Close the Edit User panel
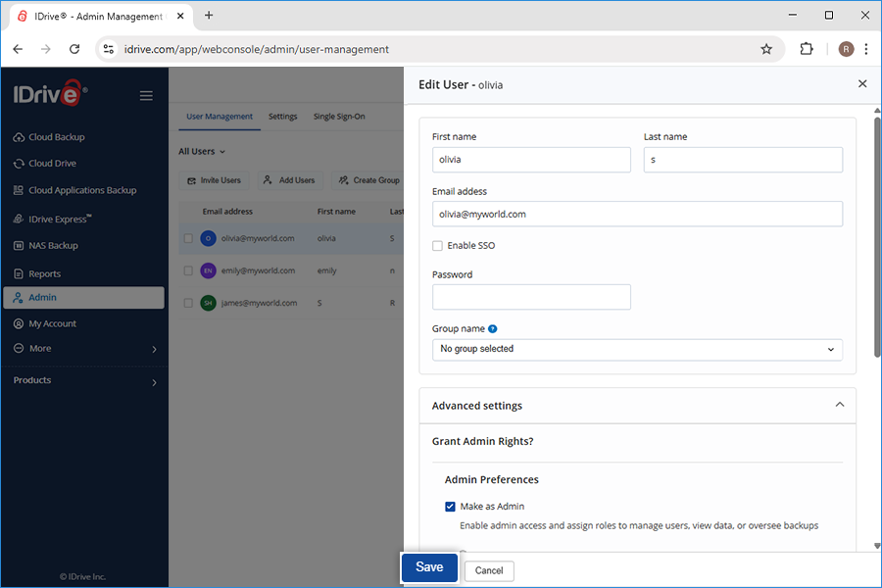 862,84
